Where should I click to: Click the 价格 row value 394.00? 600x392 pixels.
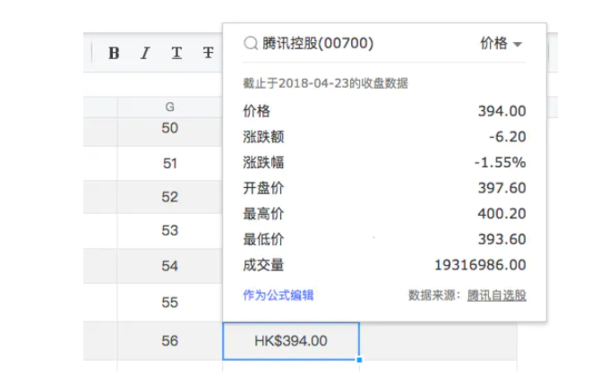pyautogui.click(x=502, y=111)
